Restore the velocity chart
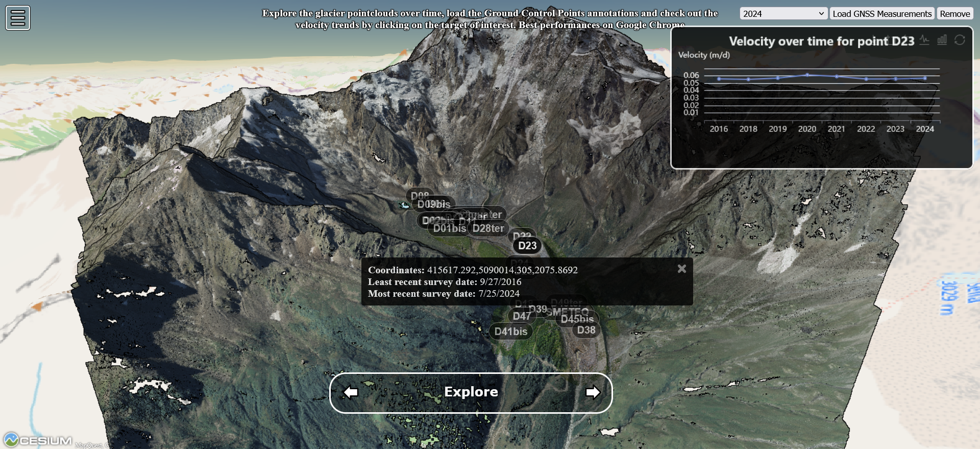980x449 pixels. click(x=960, y=40)
